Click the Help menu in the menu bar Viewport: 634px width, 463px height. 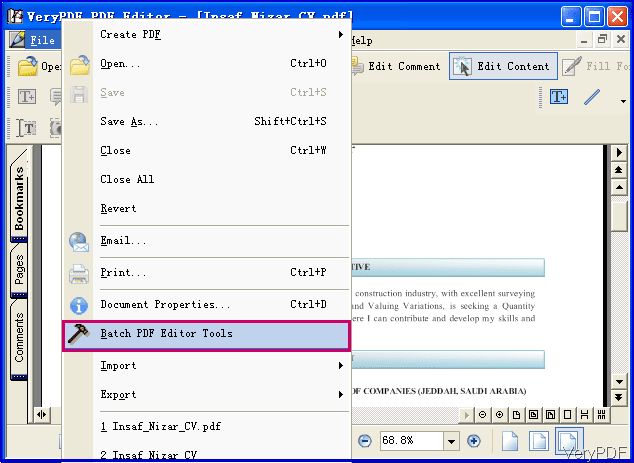click(x=362, y=41)
